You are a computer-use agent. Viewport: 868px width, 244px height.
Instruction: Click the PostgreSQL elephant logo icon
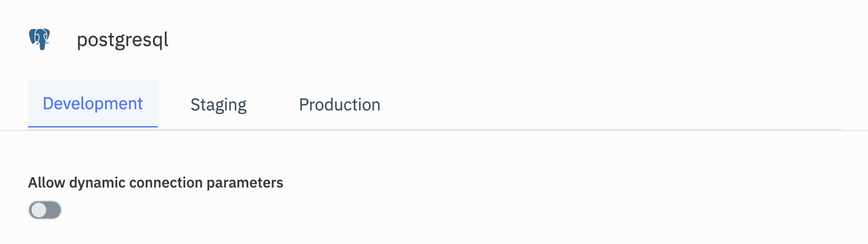pos(39,39)
